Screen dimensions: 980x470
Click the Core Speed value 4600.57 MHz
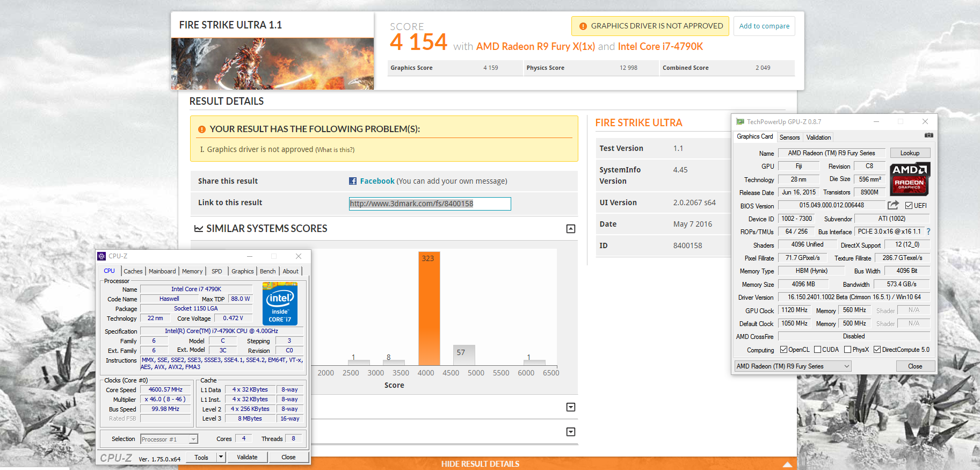coord(166,390)
